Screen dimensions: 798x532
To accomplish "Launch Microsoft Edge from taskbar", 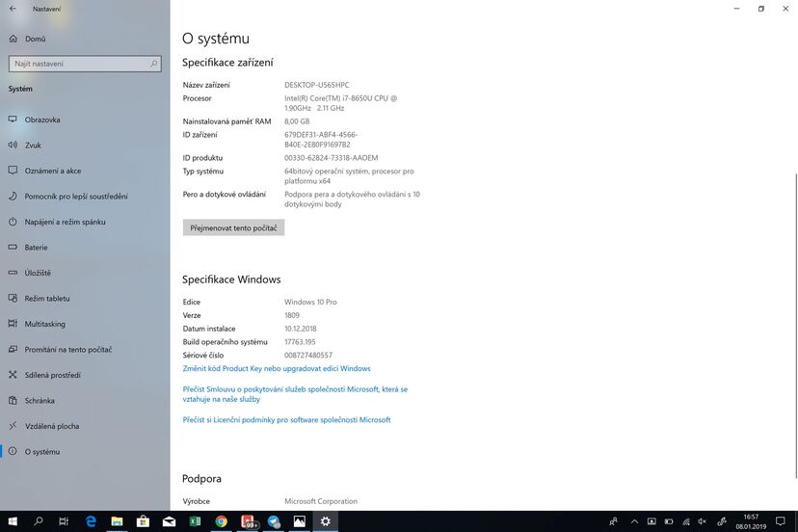I will [x=91, y=521].
